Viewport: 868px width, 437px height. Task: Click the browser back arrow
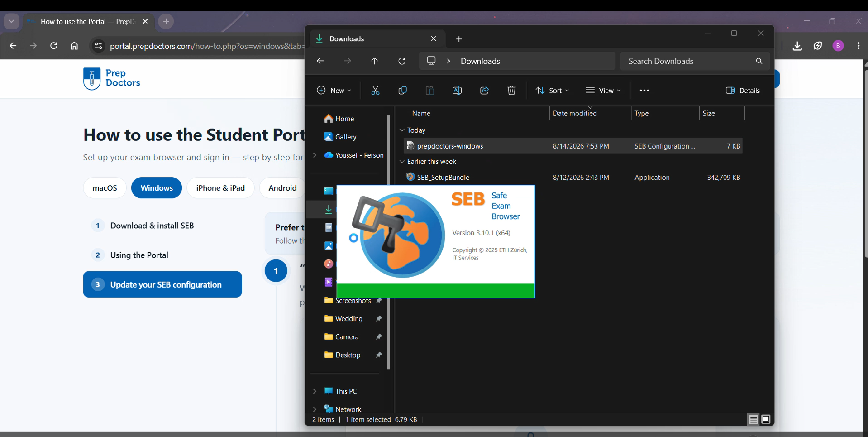tap(13, 46)
